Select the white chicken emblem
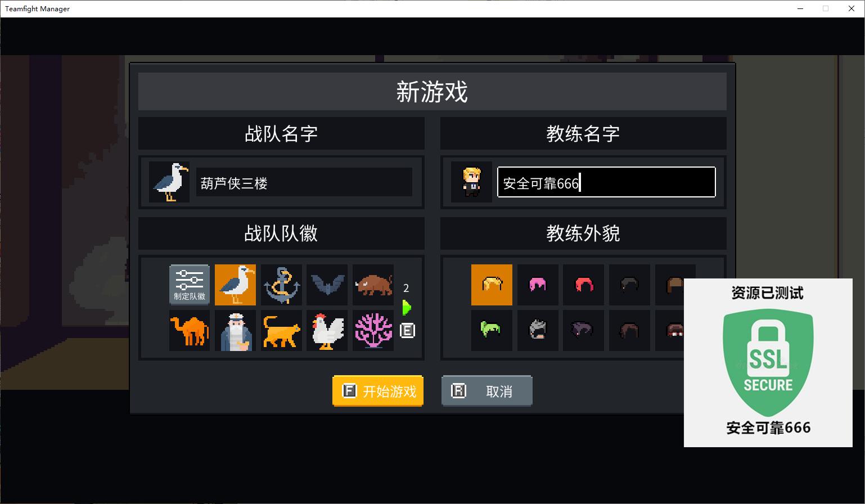865x504 pixels. tap(327, 331)
